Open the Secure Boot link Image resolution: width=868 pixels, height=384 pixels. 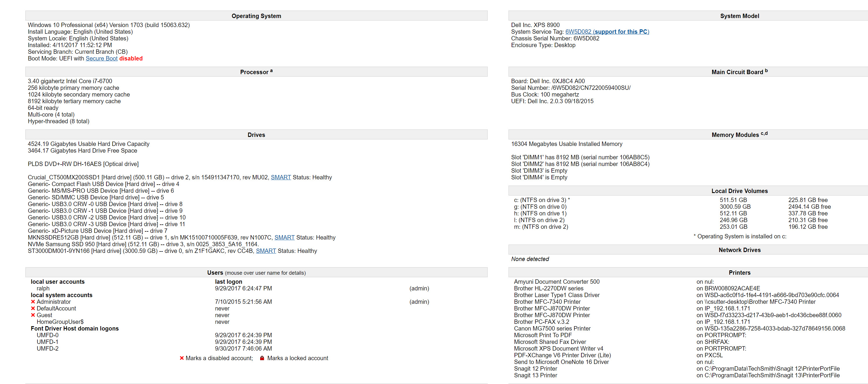(x=101, y=58)
